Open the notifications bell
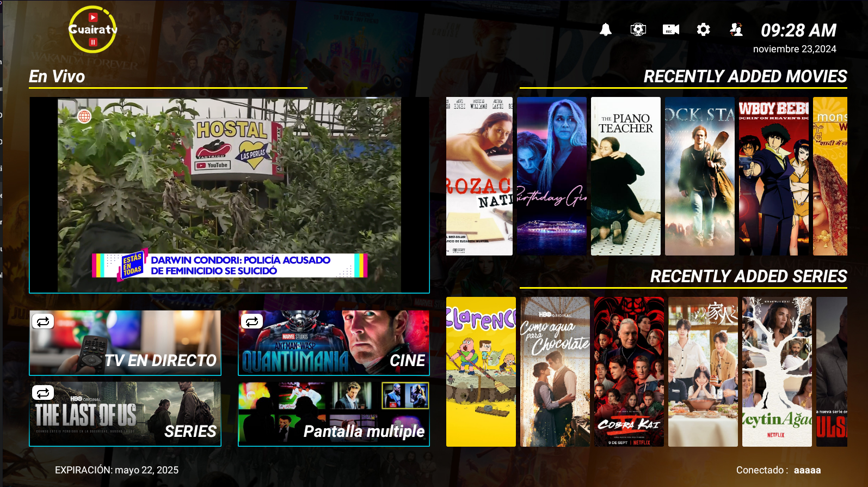This screenshot has width=868, height=487. (x=605, y=29)
